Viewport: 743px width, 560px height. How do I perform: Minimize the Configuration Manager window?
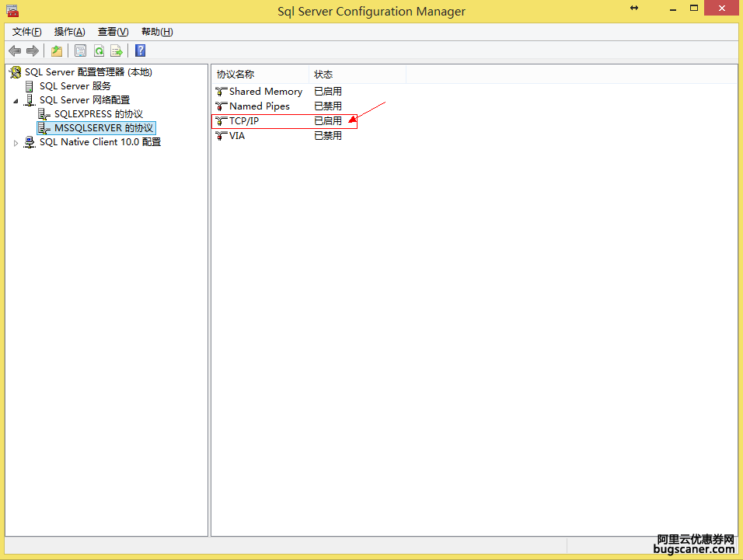coord(673,9)
